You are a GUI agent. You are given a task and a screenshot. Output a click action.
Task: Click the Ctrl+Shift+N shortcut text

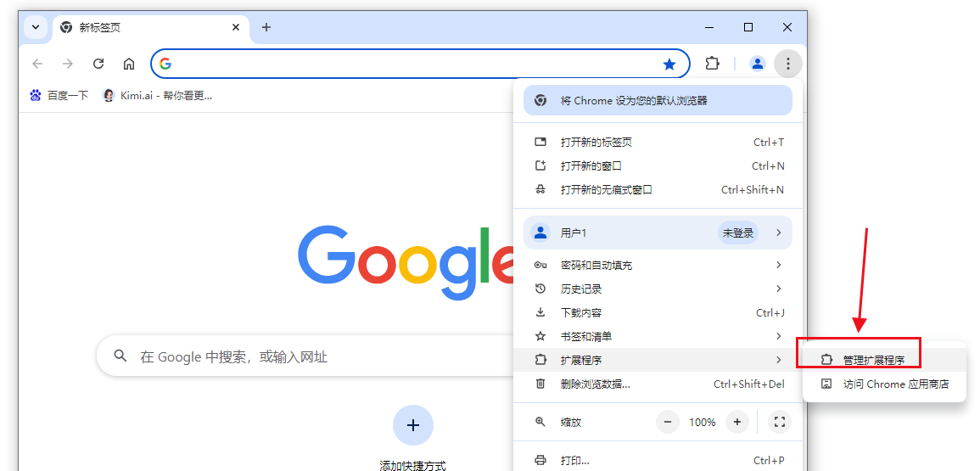click(x=753, y=189)
